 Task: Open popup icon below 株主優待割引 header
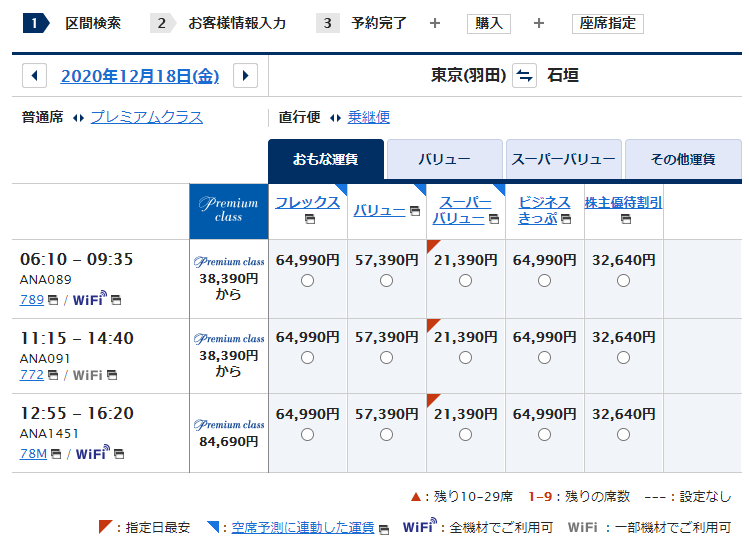pyautogui.click(x=625, y=219)
